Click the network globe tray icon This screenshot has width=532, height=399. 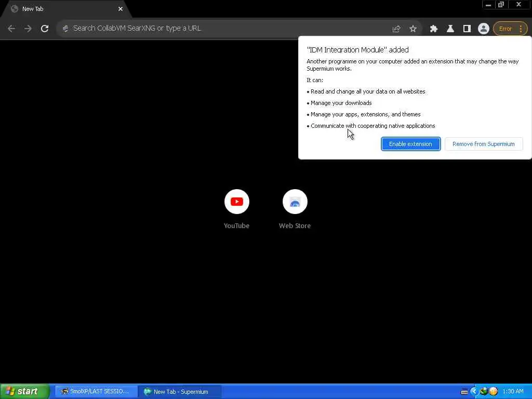point(484,392)
